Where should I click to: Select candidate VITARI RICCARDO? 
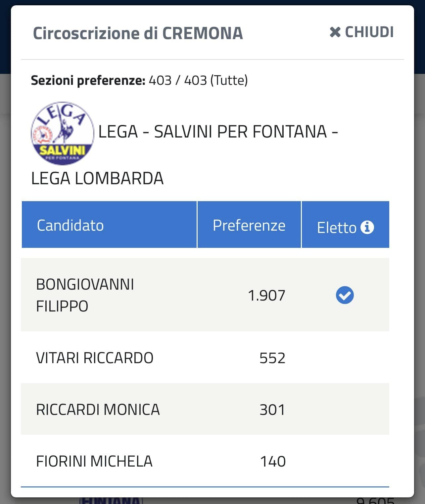[x=95, y=358]
